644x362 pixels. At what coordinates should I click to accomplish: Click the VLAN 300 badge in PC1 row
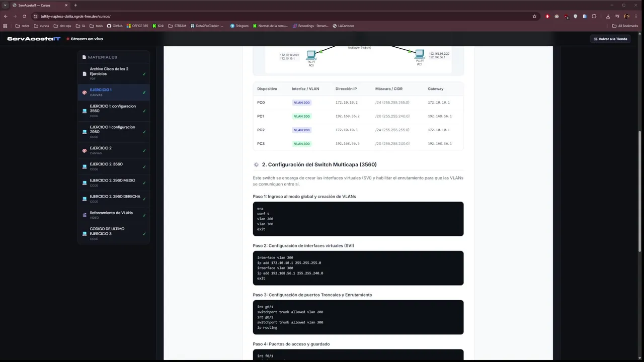302,116
